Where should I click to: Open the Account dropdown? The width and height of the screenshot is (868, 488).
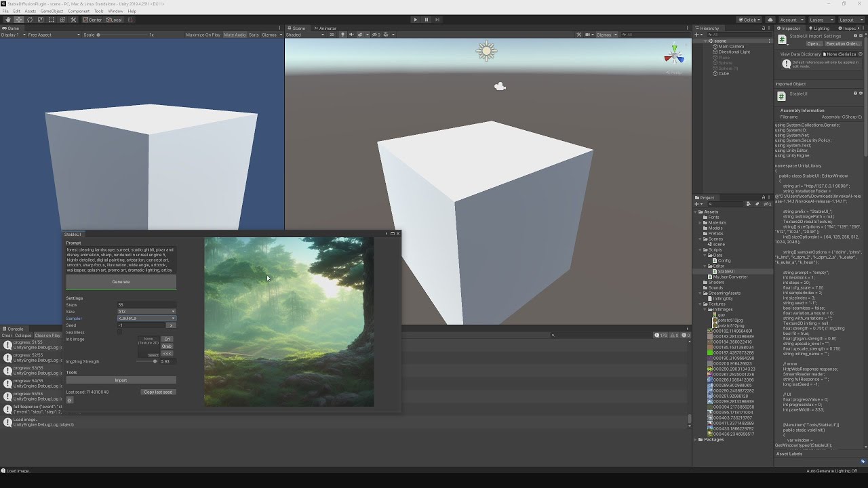791,20
